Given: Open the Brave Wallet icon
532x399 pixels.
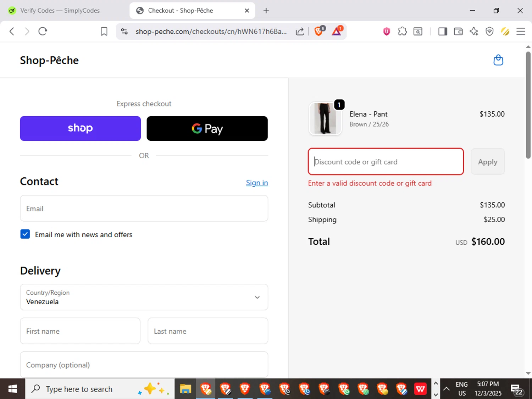Looking at the screenshot, I should pyautogui.click(x=458, y=32).
